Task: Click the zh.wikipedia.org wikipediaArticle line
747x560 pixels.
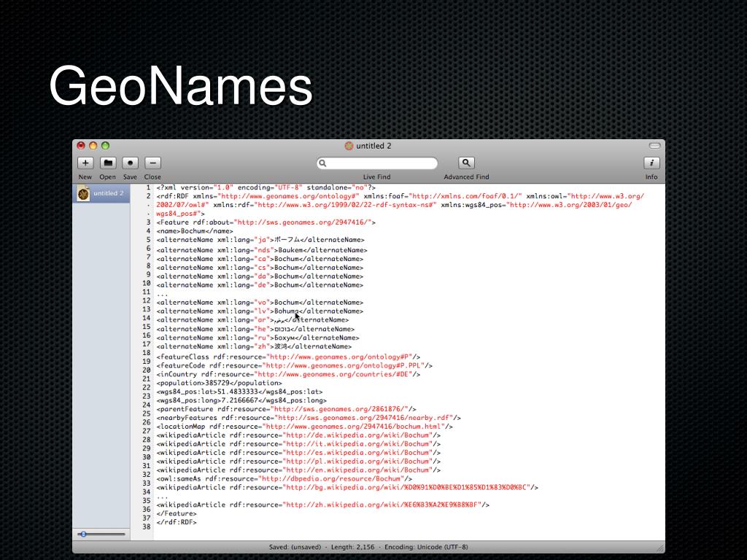Action: tap(323, 505)
